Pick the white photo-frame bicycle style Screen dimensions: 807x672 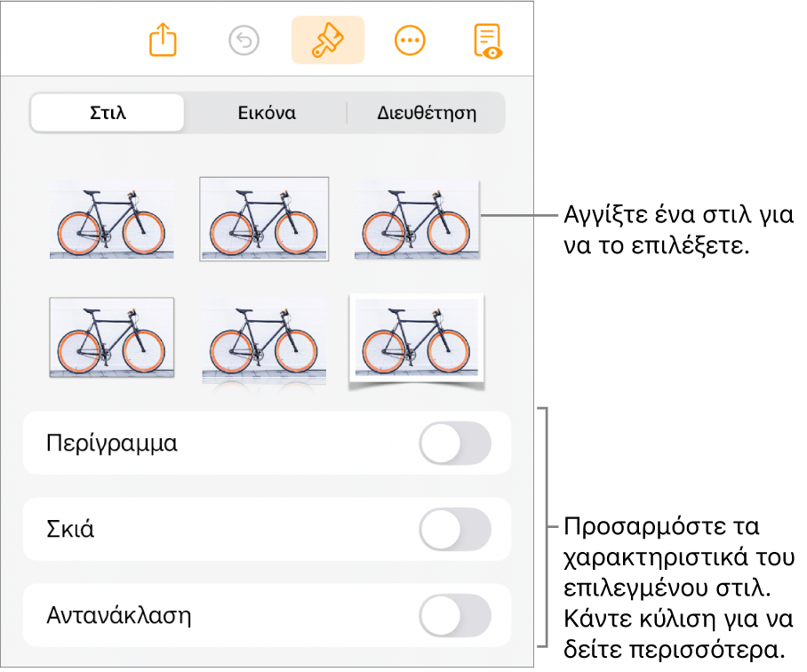pyautogui.click(x=416, y=341)
